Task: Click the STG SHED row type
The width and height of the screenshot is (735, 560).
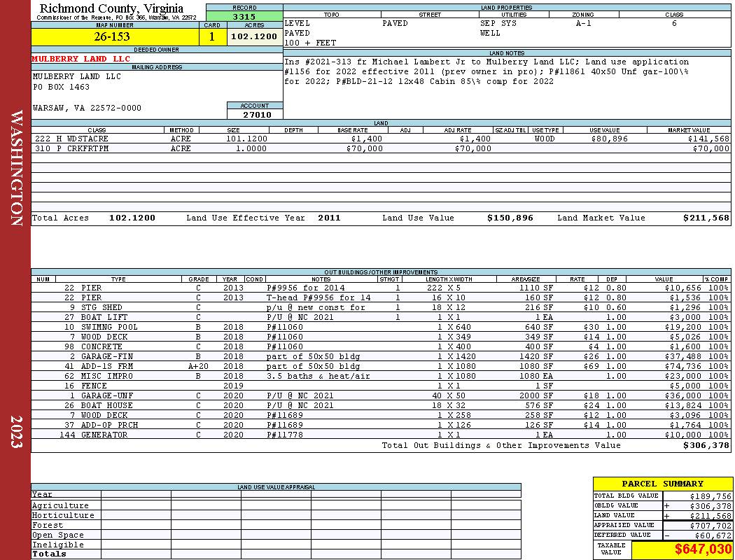Action: point(101,308)
